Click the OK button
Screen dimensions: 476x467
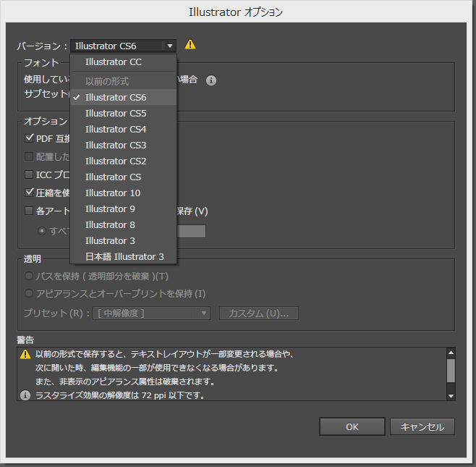point(352,426)
